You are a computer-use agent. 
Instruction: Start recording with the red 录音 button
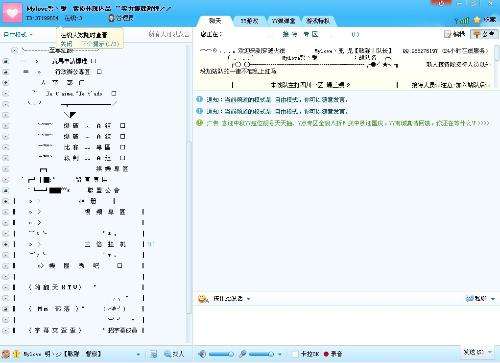pos(333,354)
